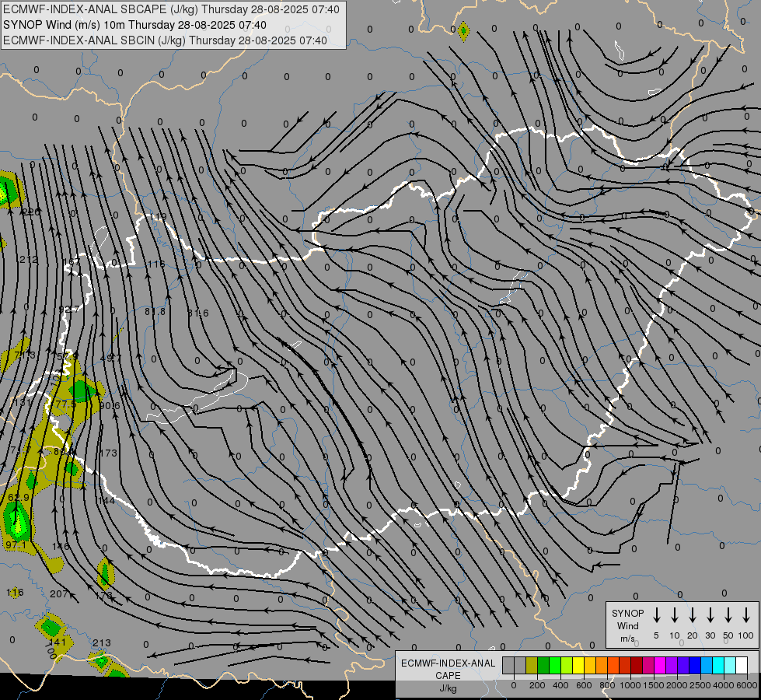761x700 pixels.
Task: Click the 213 value on the map
Action: 101,642
